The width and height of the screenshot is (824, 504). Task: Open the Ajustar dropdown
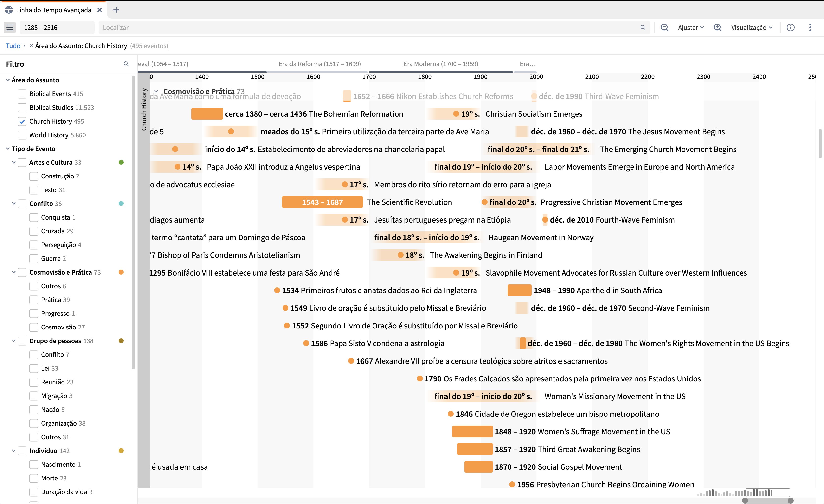click(691, 27)
